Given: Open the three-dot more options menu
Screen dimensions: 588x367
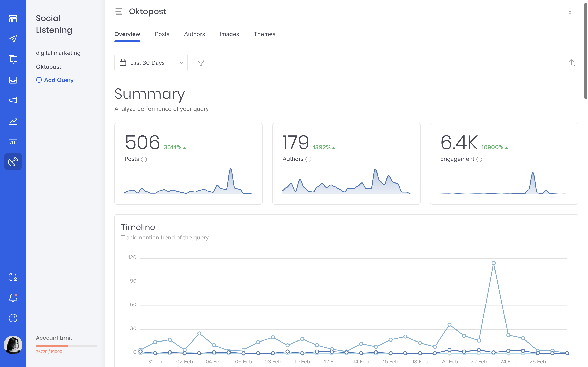Looking at the screenshot, I should coord(570,11).
